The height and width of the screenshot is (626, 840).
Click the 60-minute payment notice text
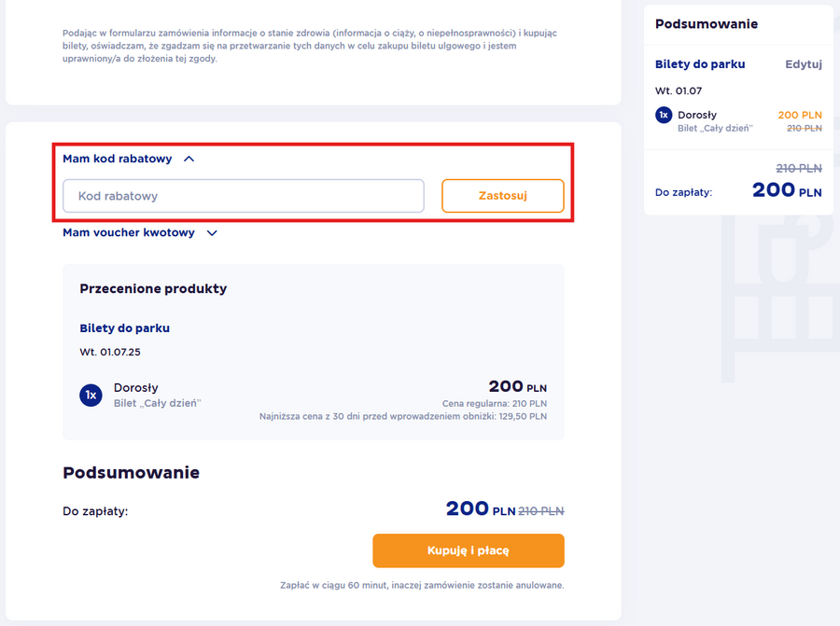tap(422, 586)
